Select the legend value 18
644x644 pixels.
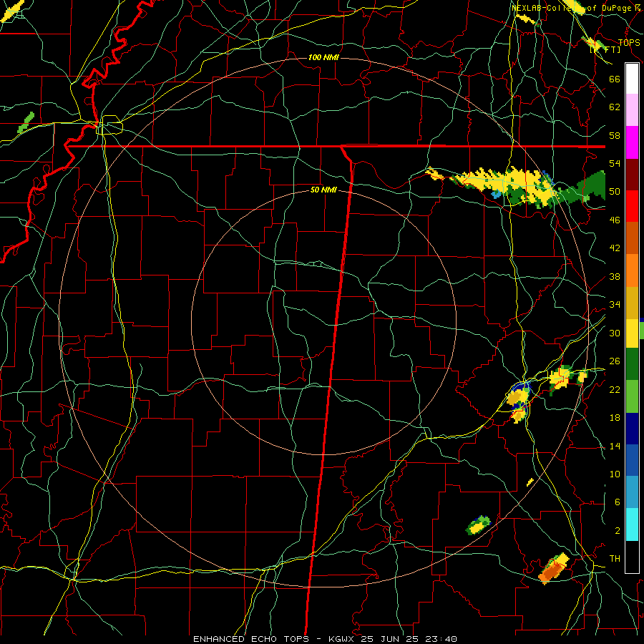pyautogui.click(x=615, y=418)
